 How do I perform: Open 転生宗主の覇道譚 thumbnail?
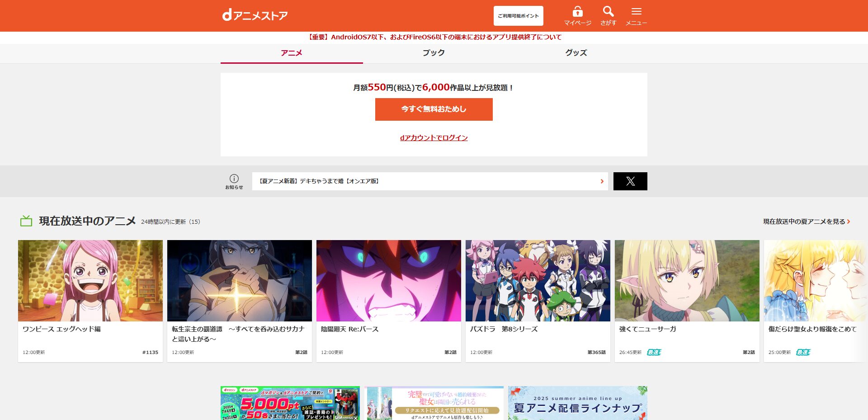pos(240,281)
